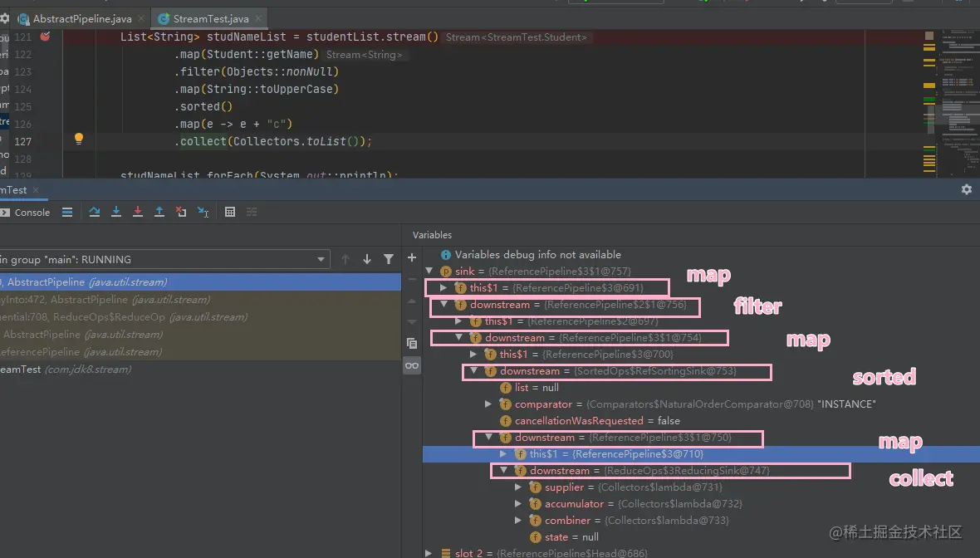Viewport: 980px width, 558px height.
Task: Collapse downstream ReferencePipeline$3$1@754 node
Action: tap(459, 337)
